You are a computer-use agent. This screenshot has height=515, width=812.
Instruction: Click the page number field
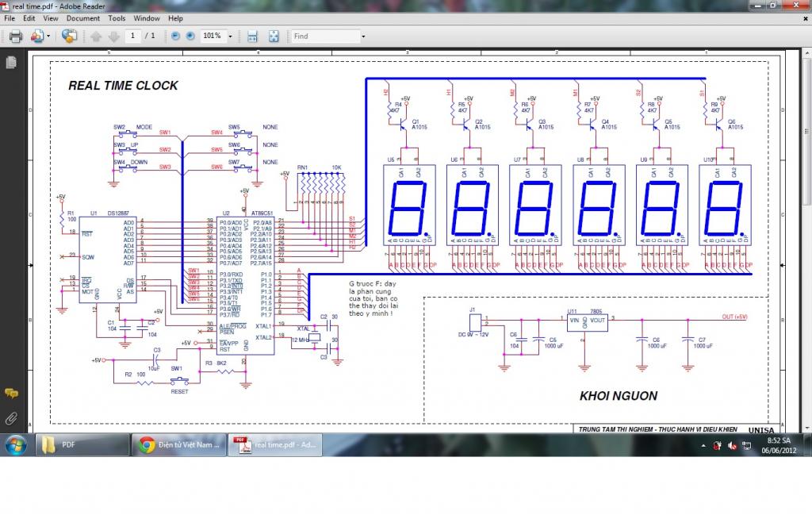133,36
